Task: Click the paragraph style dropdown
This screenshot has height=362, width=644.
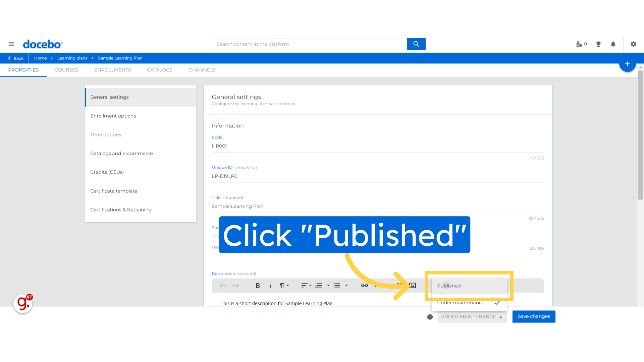Action: [x=284, y=285]
